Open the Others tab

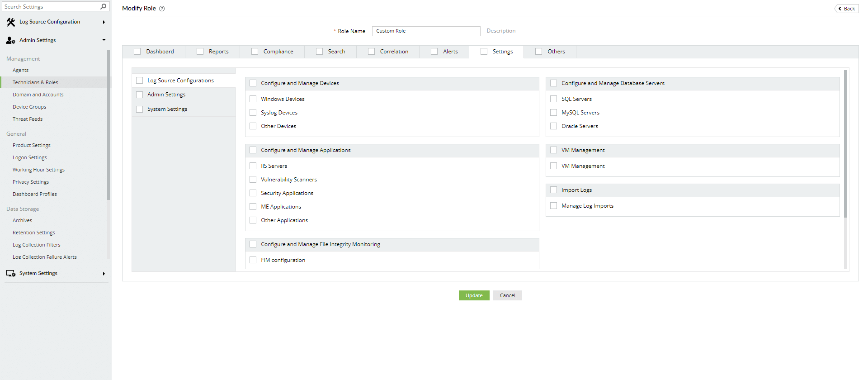click(556, 52)
